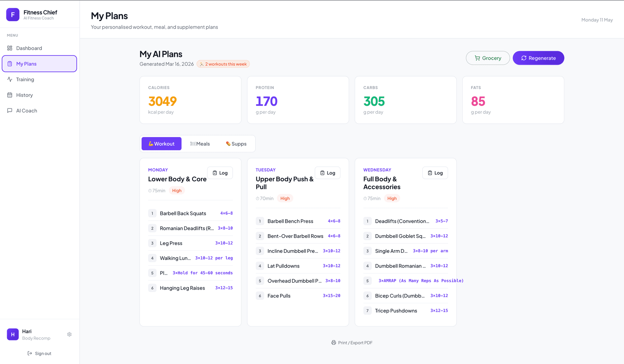Select the Lat Pulldowns exercise row
This screenshot has height=364, width=624.
pos(298,266)
